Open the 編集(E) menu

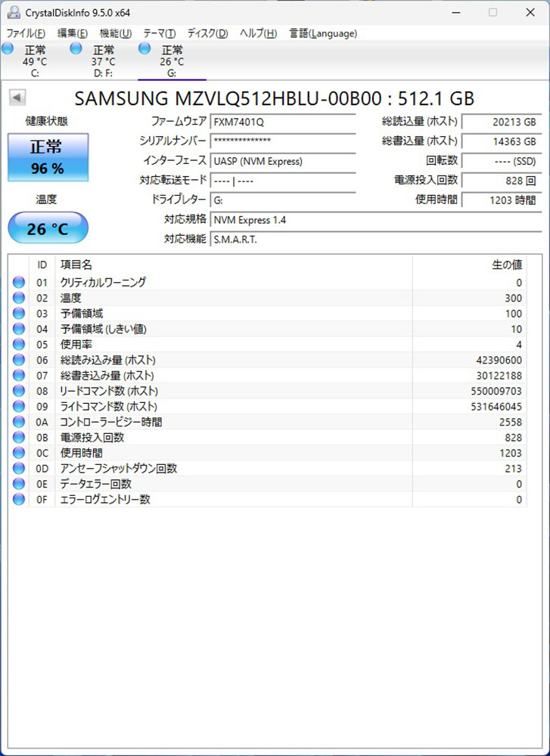[73, 34]
